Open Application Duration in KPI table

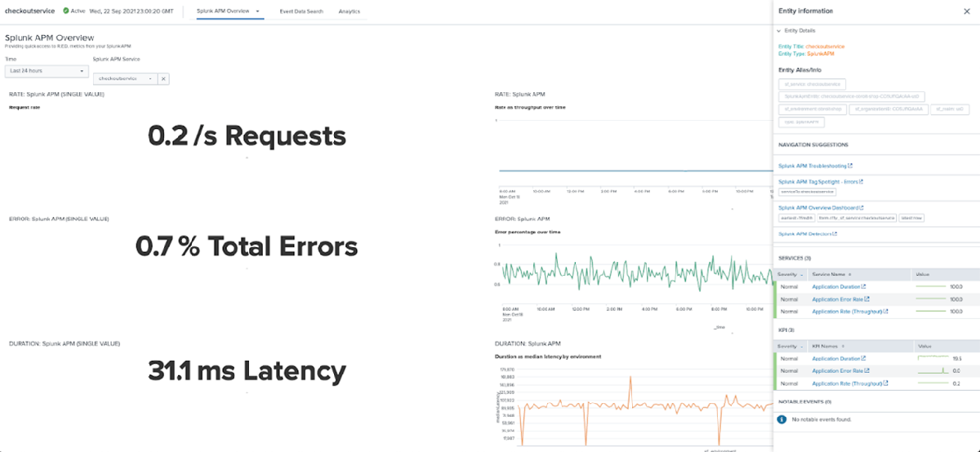tap(836, 358)
